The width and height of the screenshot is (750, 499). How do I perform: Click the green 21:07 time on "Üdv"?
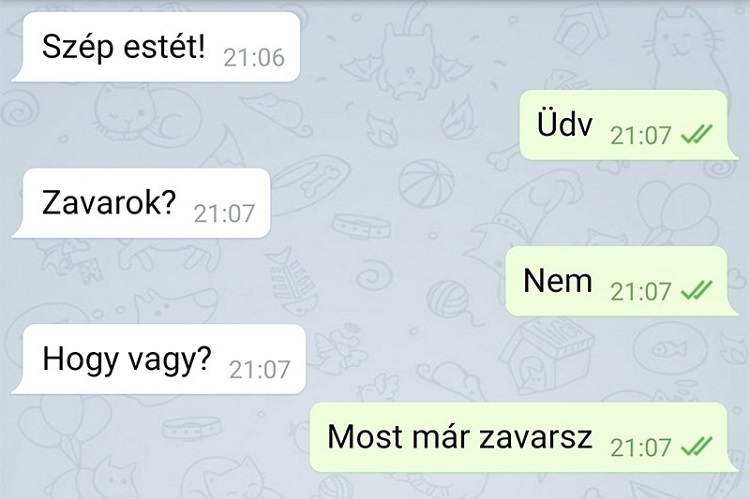tap(641, 135)
